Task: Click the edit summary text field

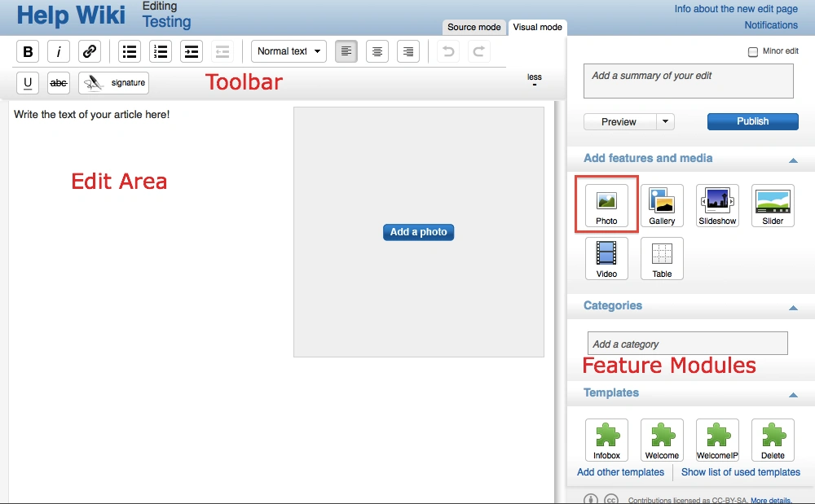Action: 688,81
